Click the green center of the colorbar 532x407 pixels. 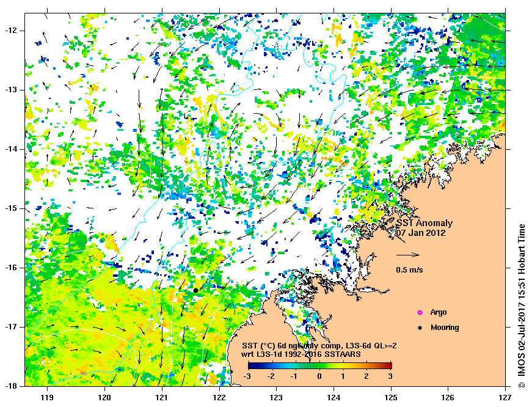320,365
